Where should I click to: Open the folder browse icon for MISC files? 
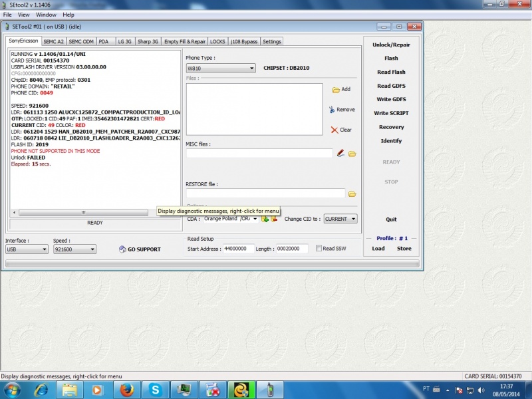point(352,154)
